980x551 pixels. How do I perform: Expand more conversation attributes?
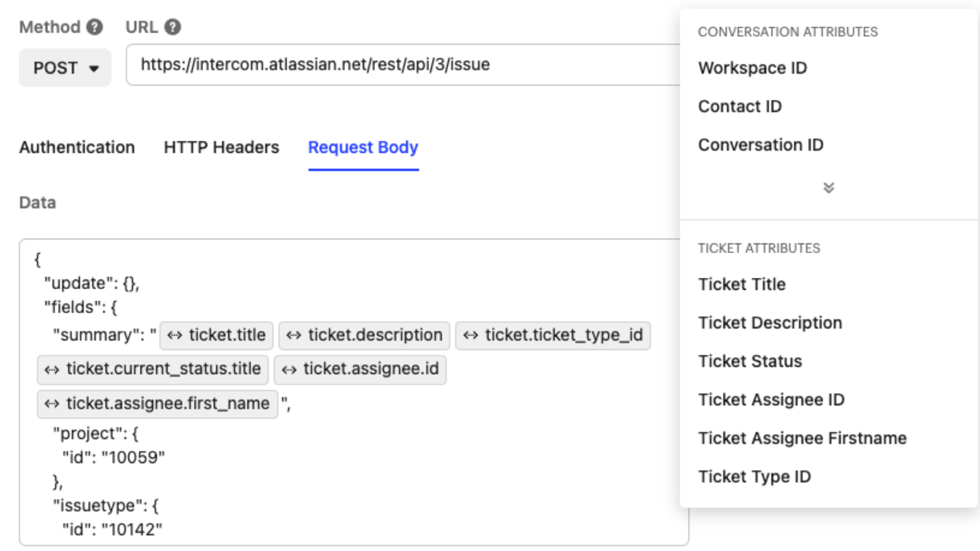click(829, 187)
